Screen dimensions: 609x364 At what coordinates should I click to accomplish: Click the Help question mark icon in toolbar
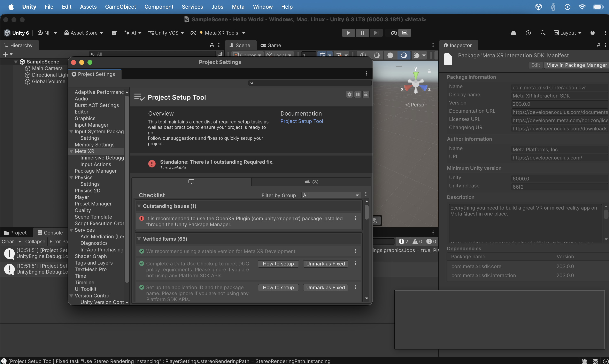(592, 33)
